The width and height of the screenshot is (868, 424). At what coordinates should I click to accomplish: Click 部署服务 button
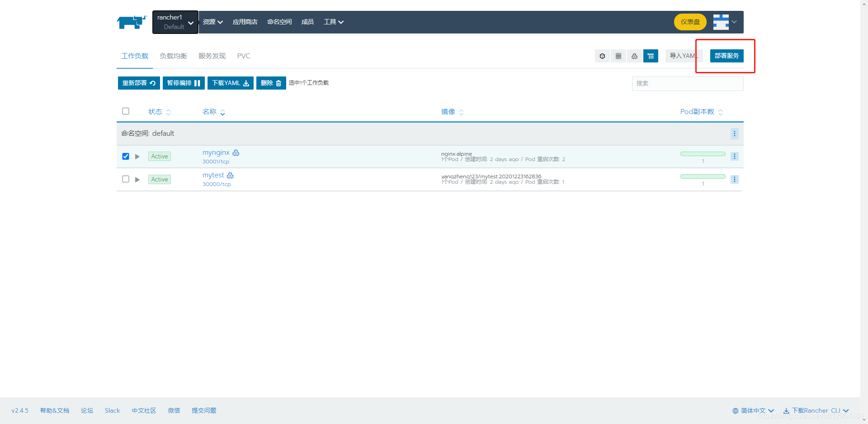727,56
